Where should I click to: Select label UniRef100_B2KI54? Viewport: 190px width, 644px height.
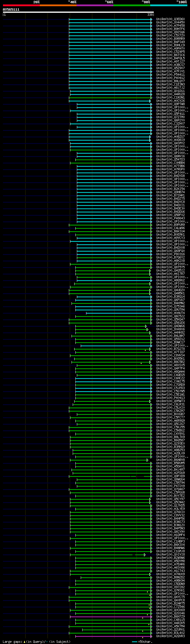(170, 189)
